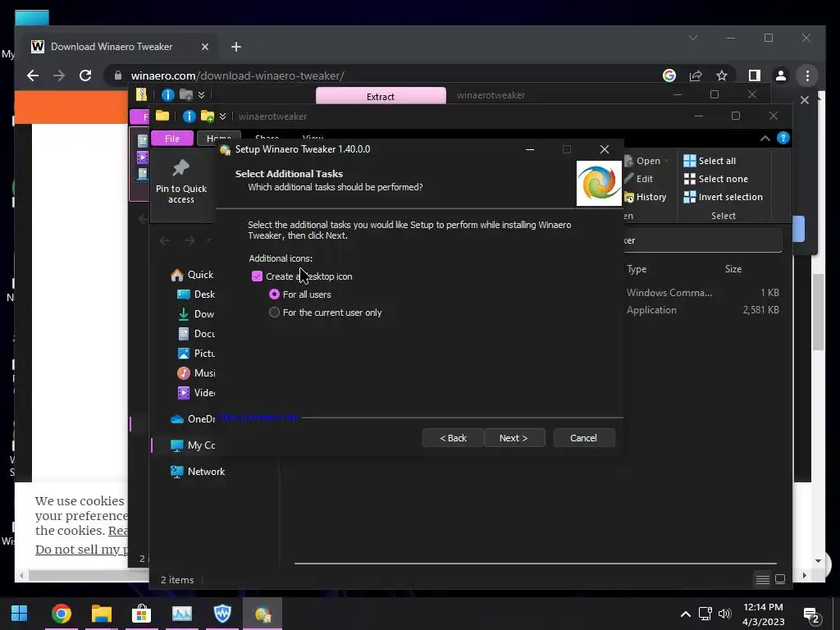Open the volume control in tray
Viewport: 840px width, 630px height.
point(725,614)
